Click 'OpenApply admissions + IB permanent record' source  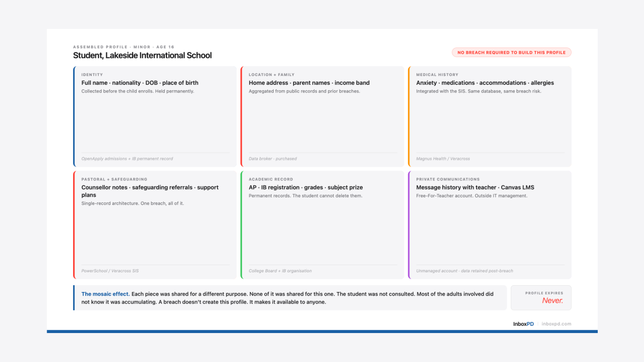[x=127, y=159]
